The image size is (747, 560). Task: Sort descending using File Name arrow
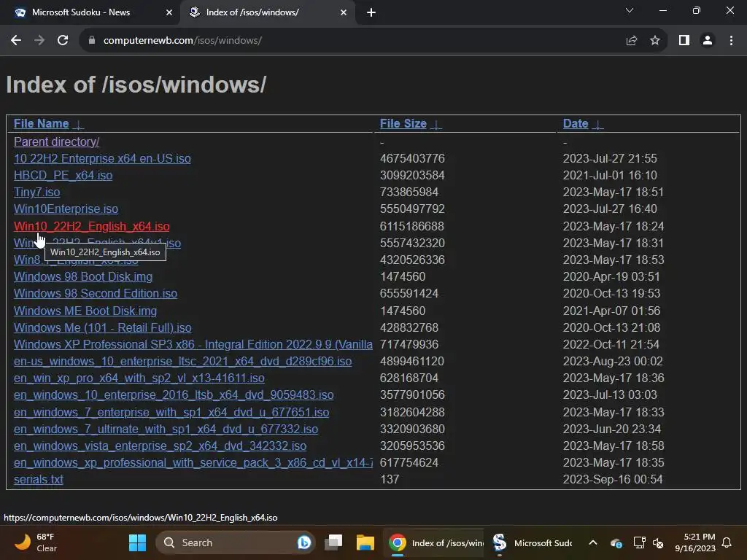click(79, 125)
